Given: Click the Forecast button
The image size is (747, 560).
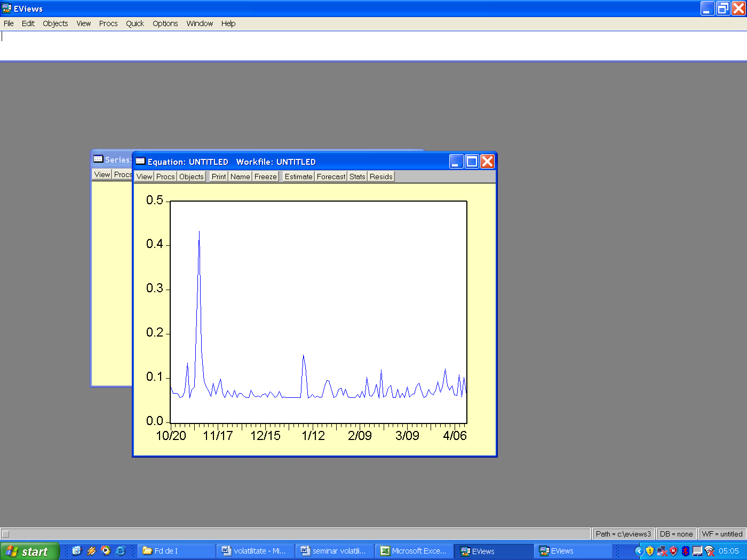Looking at the screenshot, I should pyautogui.click(x=331, y=177).
